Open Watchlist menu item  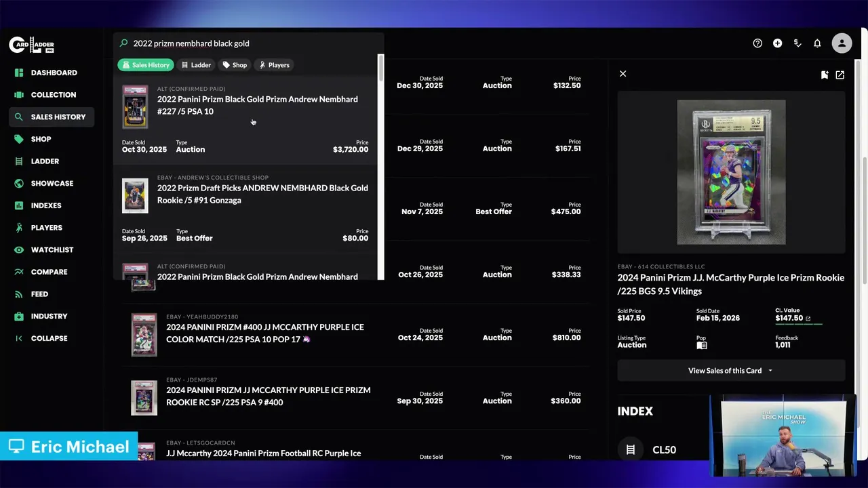click(52, 249)
